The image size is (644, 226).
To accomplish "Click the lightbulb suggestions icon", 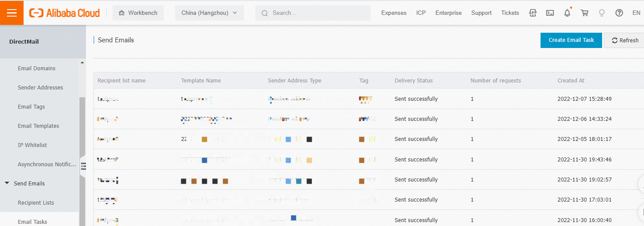I will (602, 13).
